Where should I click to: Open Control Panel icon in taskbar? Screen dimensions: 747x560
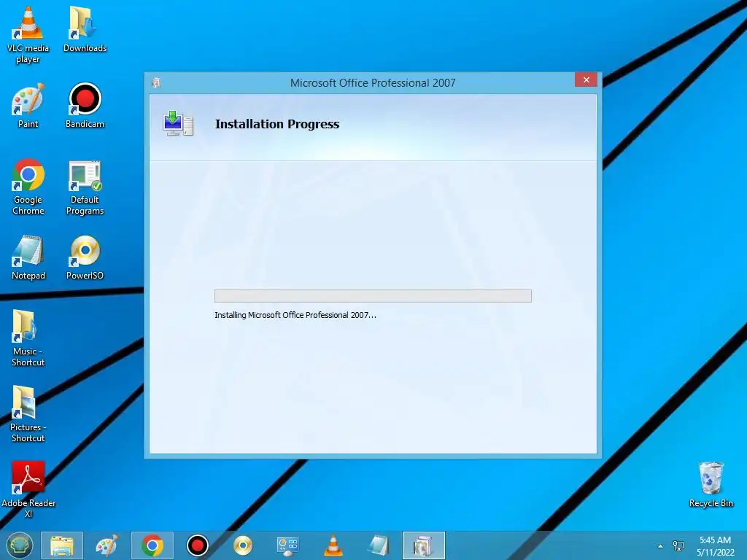(x=287, y=545)
